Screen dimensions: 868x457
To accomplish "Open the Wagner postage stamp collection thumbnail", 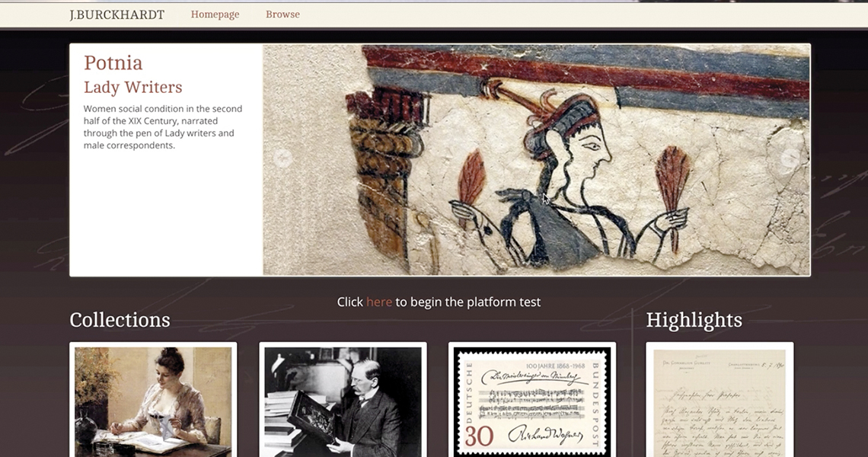I will coord(532,401).
